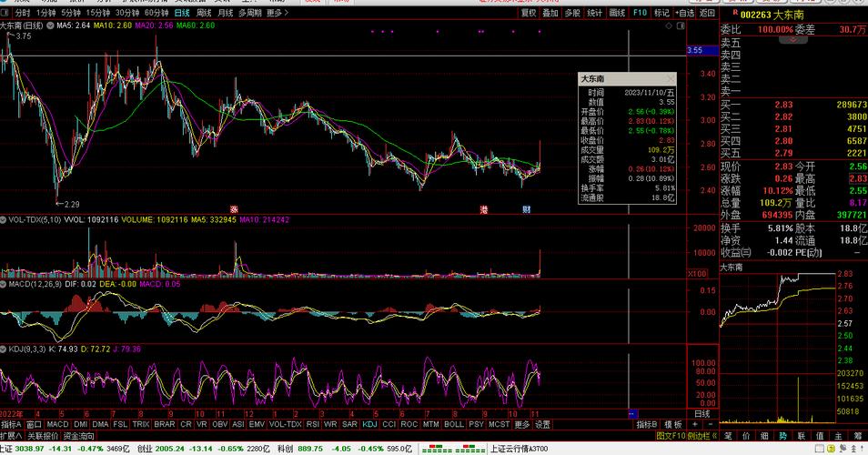Screen dimensions: 868x455
Task: Switch to 5分钟 period
Action: [71, 13]
